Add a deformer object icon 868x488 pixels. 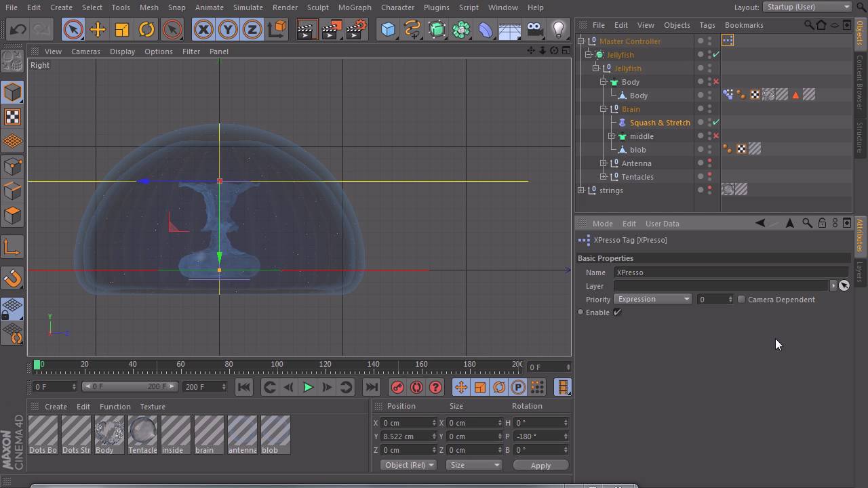click(x=486, y=29)
